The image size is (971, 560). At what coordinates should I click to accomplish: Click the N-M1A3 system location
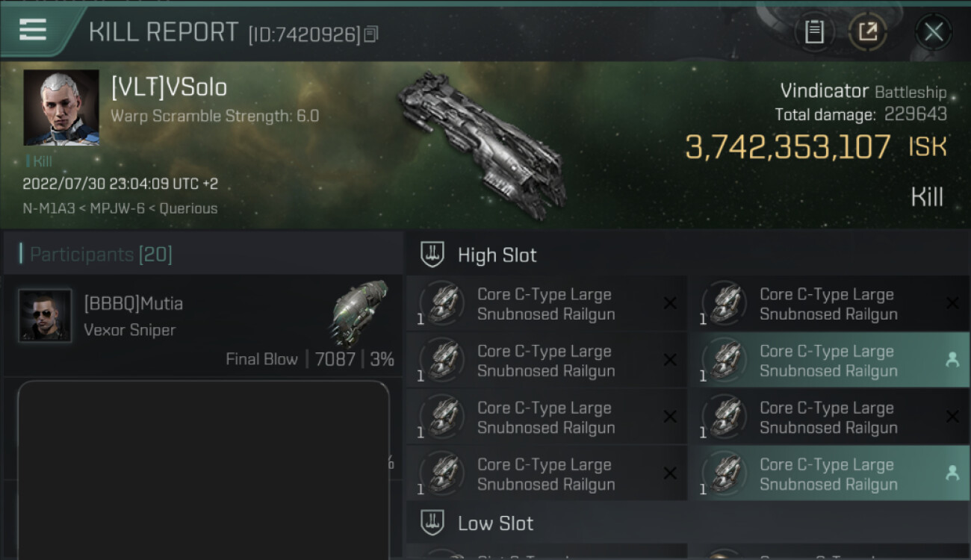coord(49,208)
